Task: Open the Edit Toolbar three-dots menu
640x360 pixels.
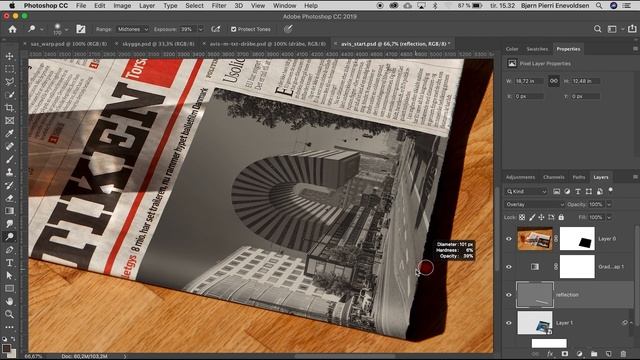Action: tap(9, 327)
